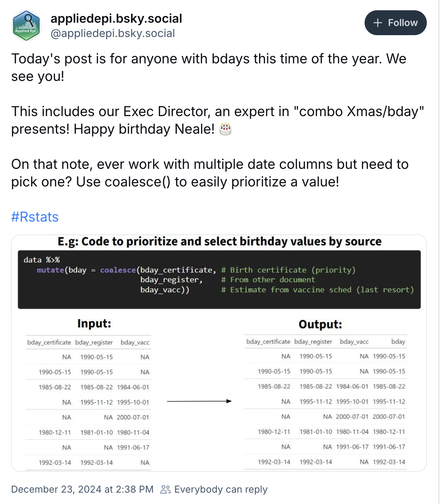The height and width of the screenshot is (504, 440).
Task: Open the #Rstats hashtag
Action: (35, 217)
